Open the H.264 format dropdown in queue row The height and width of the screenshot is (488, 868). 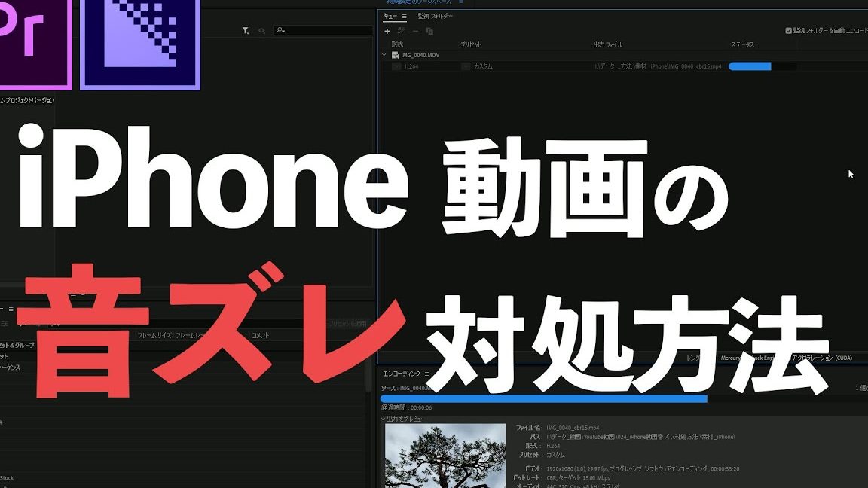pyautogui.click(x=396, y=66)
